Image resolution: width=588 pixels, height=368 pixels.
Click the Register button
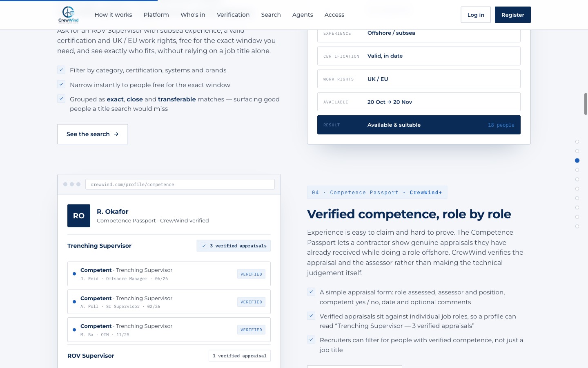click(x=513, y=15)
